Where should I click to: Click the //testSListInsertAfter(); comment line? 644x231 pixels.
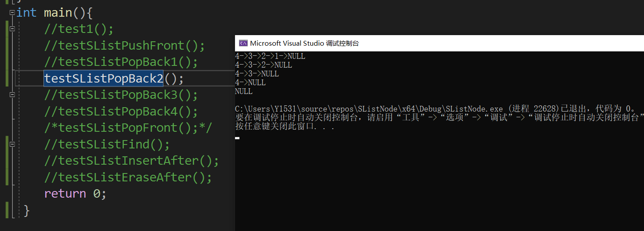pyautogui.click(x=131, y=161)
